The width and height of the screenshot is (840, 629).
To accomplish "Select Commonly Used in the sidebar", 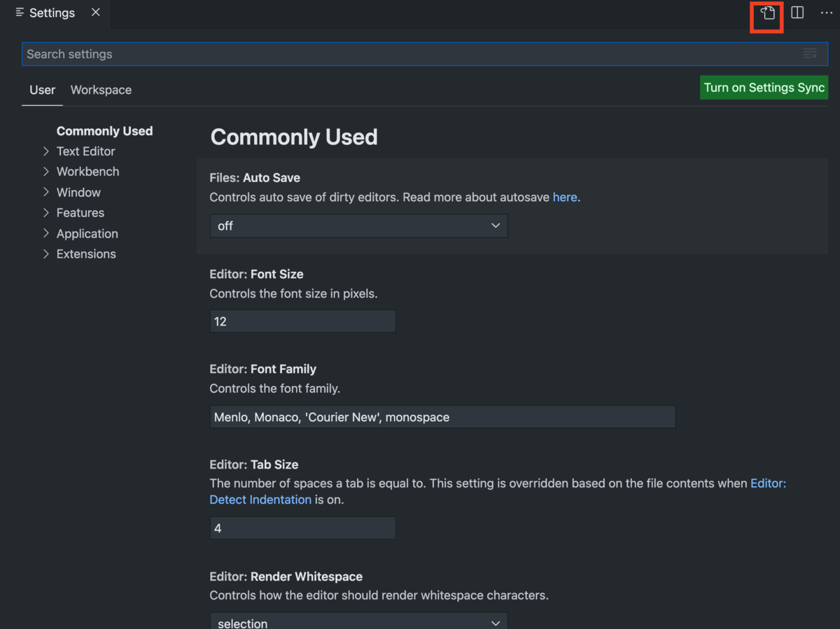I will [104, 131].
